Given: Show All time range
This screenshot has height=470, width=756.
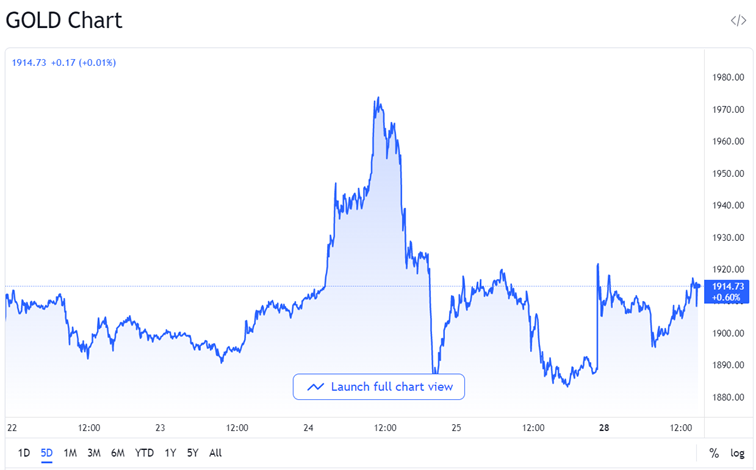Looking at the screenshot, I should coord(215,453).
